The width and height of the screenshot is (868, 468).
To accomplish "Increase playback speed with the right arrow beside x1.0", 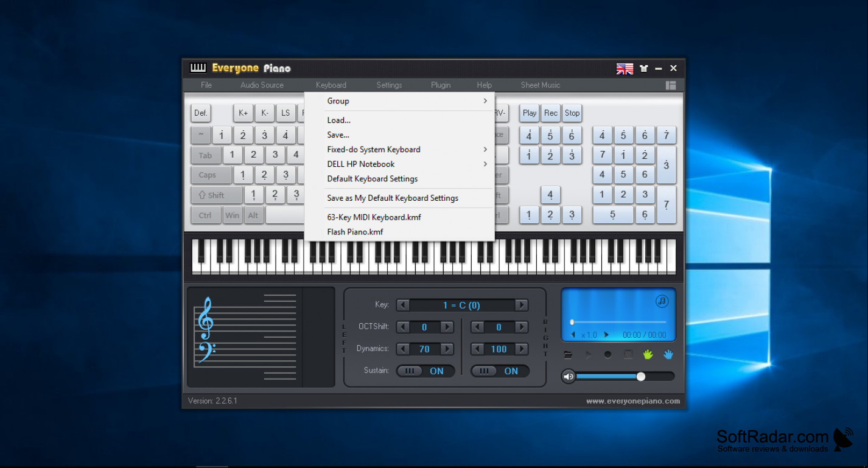I will tap(606, 335).
